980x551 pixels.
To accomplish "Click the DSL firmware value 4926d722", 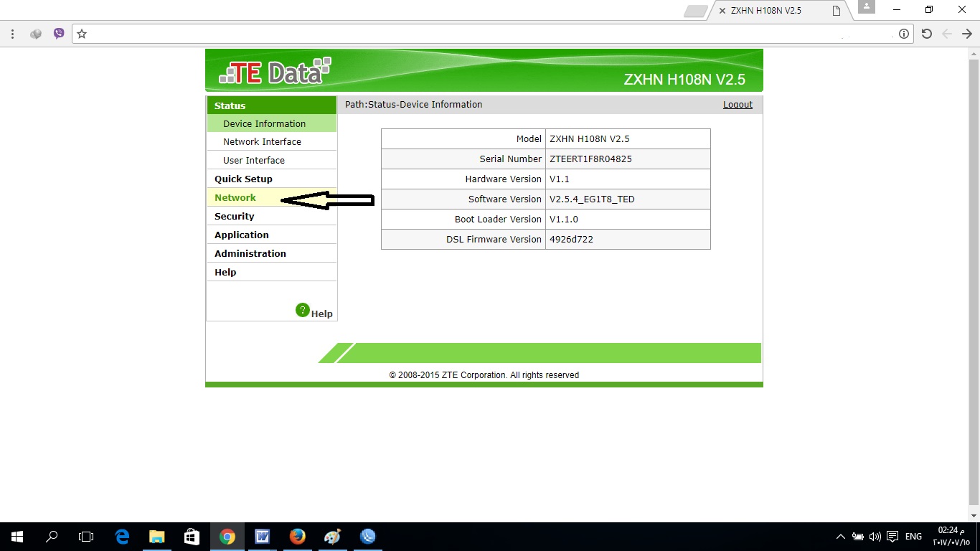I will [x=571, y=240].
